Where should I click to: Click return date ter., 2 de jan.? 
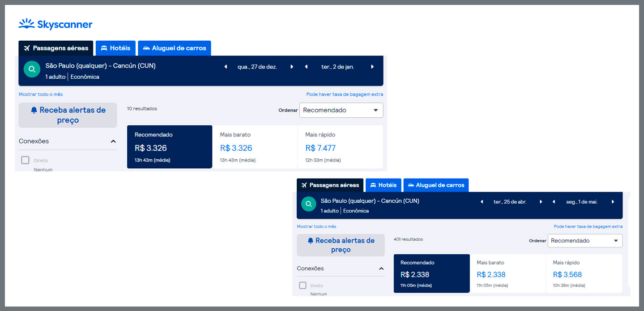coord(338,67)
